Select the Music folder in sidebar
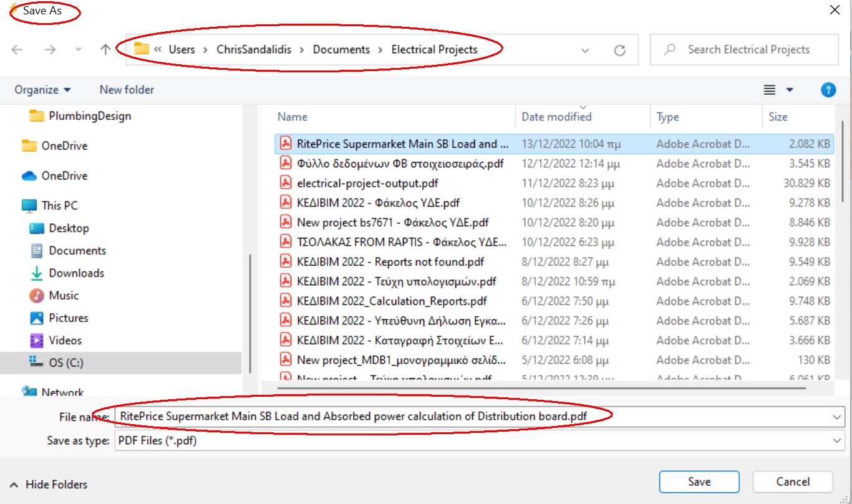 tap(64, 295)
